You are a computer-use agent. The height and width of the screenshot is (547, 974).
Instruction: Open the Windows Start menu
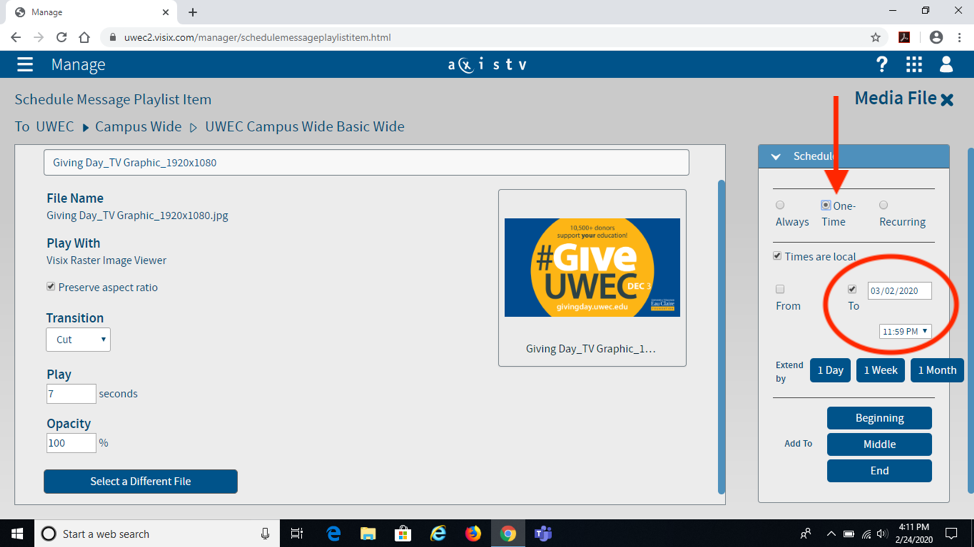coord(17,533)
